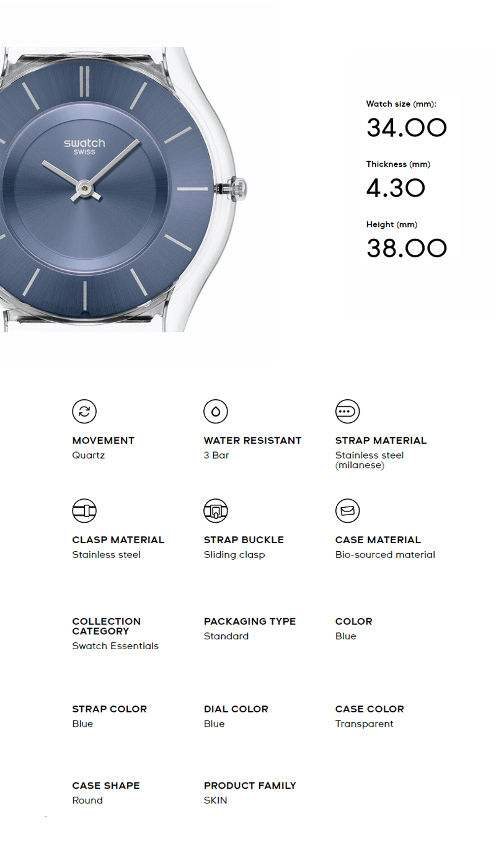
Task: Click the 4.30 thickness value
Action: [396, 188]
